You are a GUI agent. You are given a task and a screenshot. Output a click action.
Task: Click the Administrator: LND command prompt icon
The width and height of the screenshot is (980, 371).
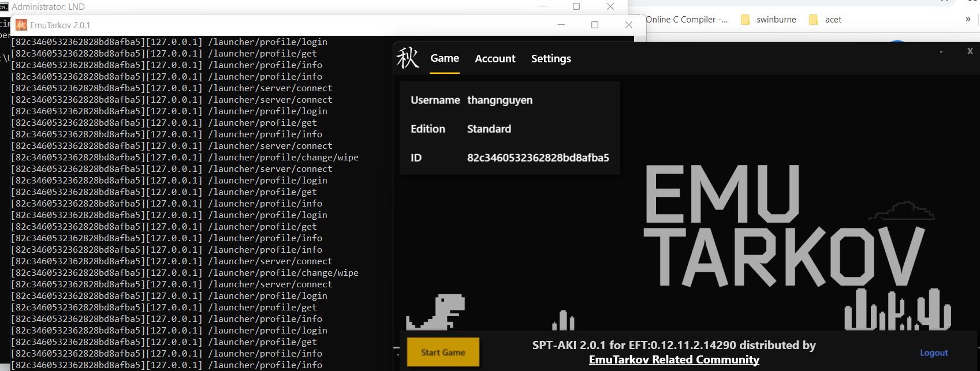5,7
